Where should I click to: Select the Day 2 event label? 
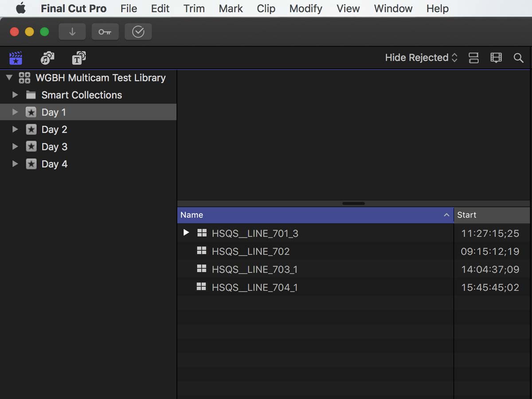coord(54,129)
